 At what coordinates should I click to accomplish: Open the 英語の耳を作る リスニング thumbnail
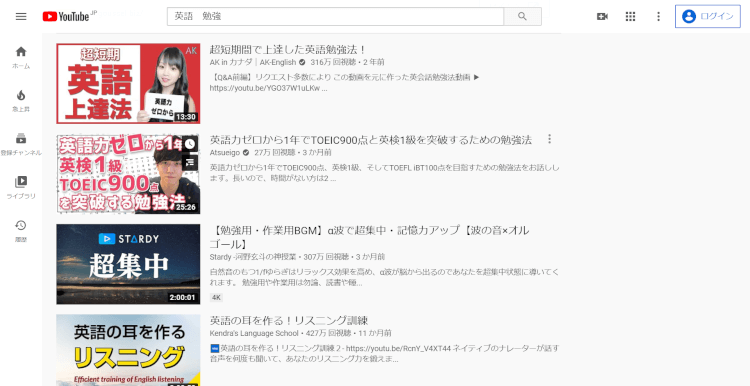(128, 350)
